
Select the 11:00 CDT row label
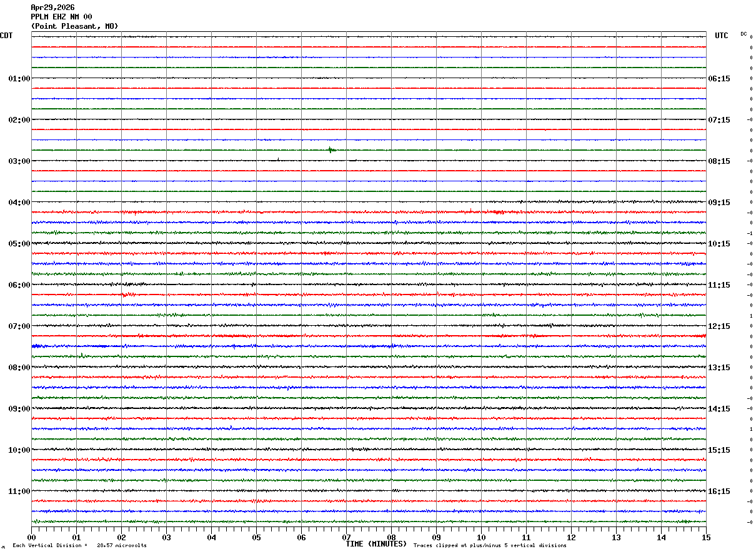click(x=19, y=491)
